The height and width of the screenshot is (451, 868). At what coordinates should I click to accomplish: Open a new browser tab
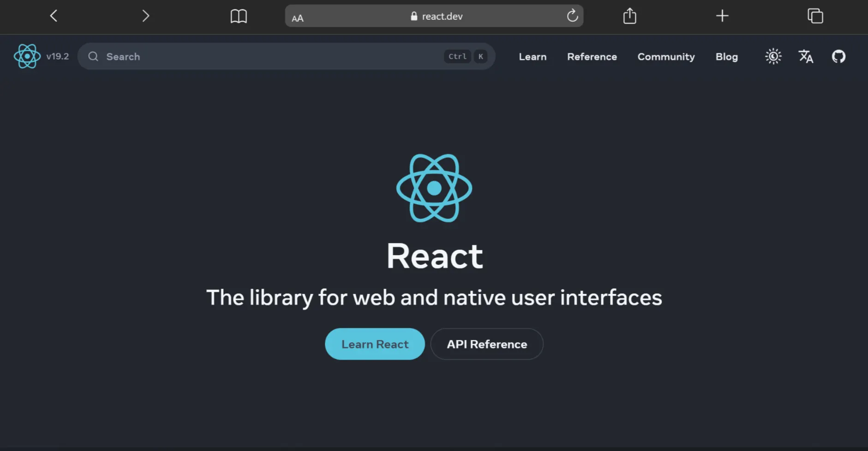tap(723, 16)
